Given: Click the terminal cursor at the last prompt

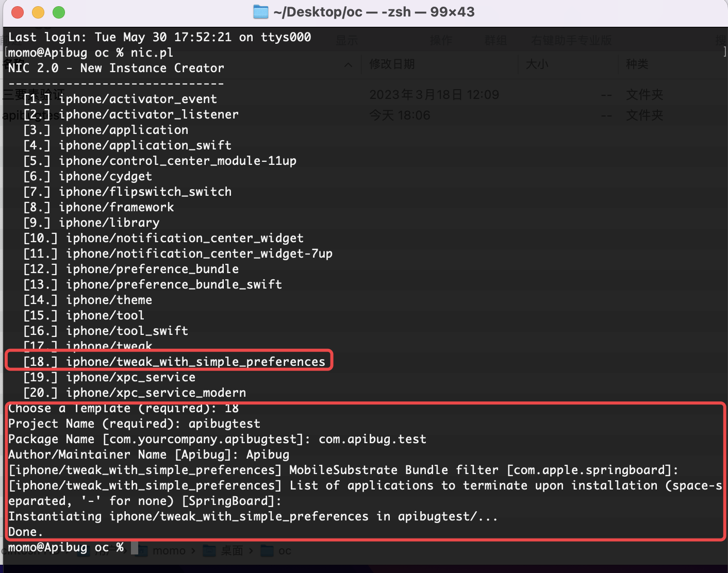Looking at the screenshot, I should tap(135, 547).
